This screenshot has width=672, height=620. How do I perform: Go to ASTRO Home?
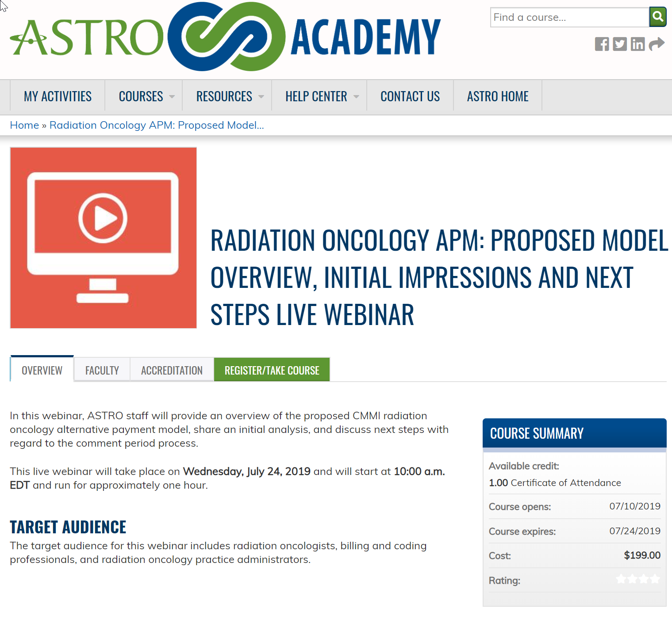(498, 96)
